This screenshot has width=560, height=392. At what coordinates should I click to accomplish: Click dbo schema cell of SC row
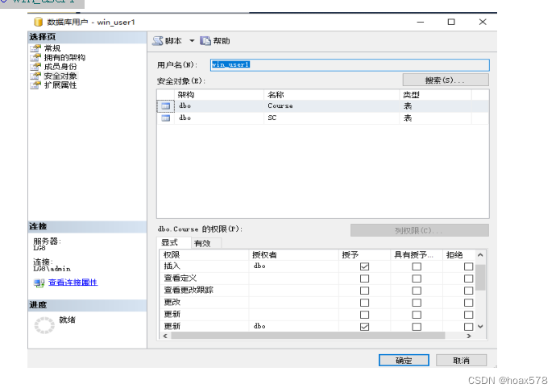[x=219, y=118]
